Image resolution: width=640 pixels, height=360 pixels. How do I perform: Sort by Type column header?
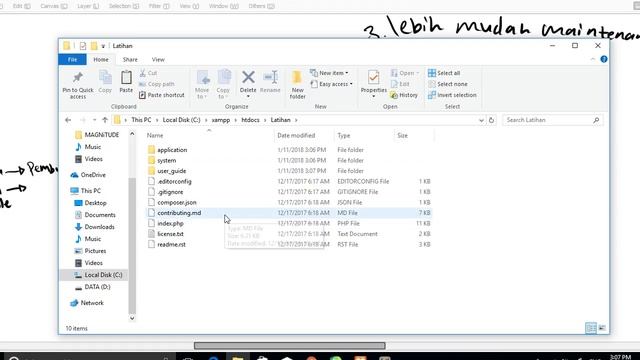coord(344,136)
